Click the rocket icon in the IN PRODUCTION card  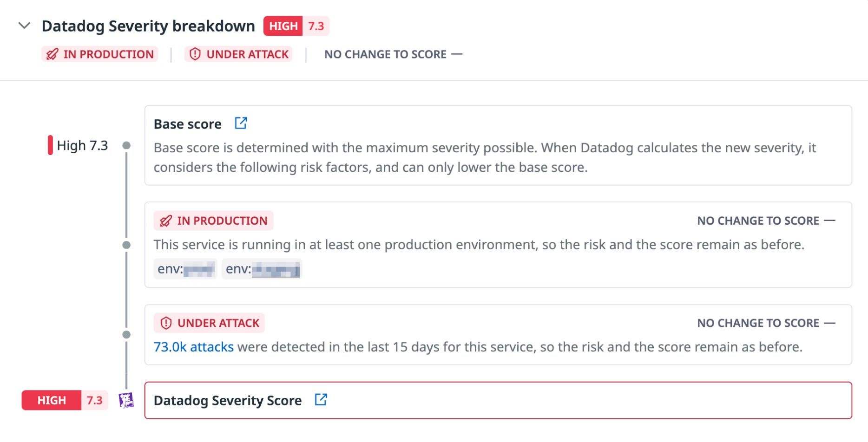[166, 221]
